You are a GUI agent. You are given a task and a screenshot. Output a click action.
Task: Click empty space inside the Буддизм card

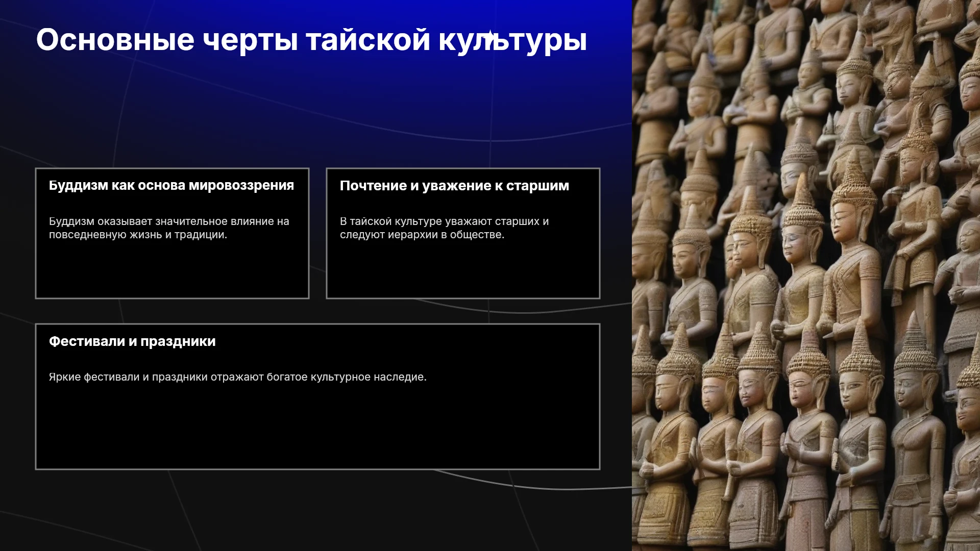point(172,270)
